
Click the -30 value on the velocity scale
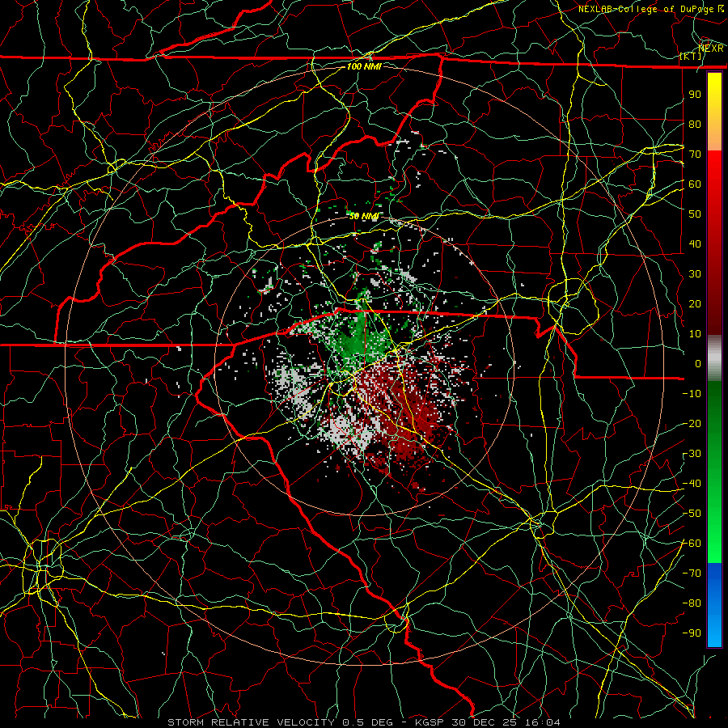click(692, 454)
